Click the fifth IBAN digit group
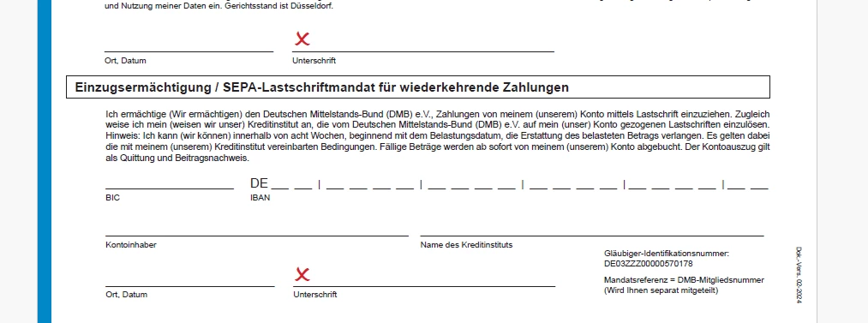Viewport: 868px width, 323px height. pyautogui.click(x=673, y=188)
